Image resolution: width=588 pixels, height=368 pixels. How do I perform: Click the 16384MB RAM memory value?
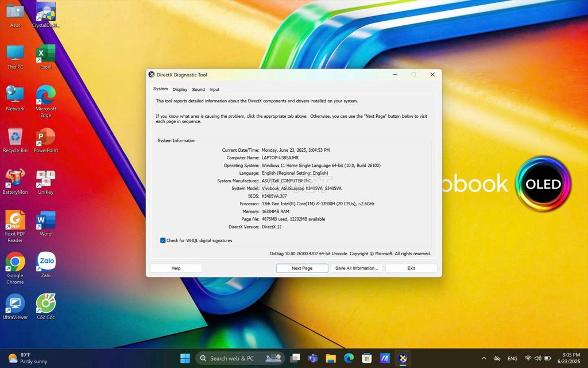tap(275, 212)
